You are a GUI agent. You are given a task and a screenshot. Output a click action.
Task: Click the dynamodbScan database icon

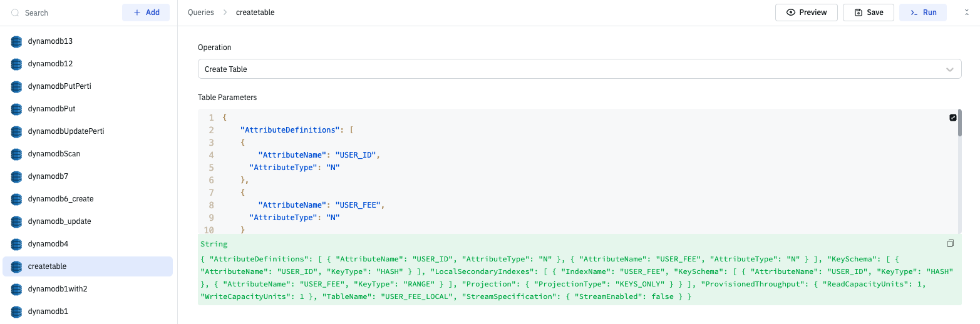click(16, 154)
